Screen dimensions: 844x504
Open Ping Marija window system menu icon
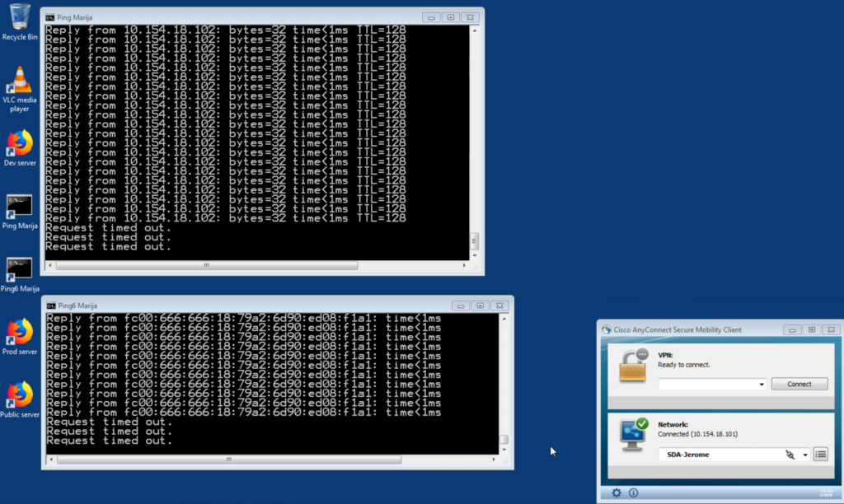coord(50,16)
